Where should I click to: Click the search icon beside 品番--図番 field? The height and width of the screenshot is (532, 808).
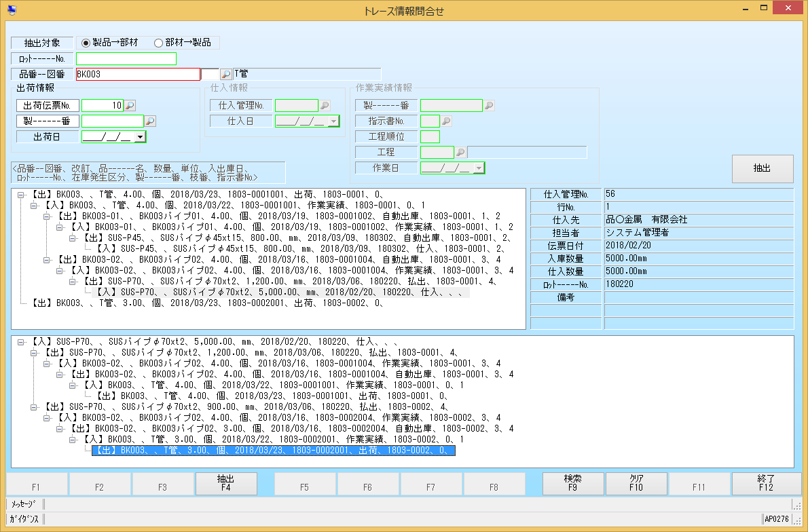point(225,75)
